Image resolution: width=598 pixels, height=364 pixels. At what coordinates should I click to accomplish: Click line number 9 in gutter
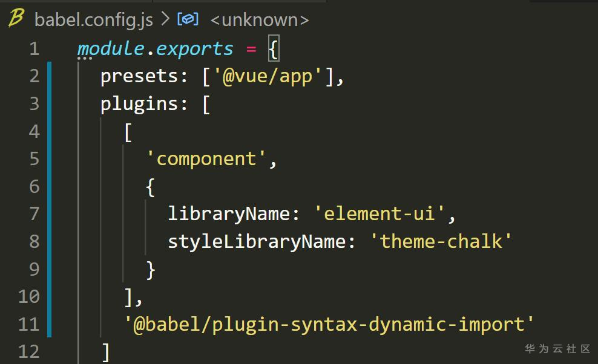pyautogui.click(x=34, y=270)
